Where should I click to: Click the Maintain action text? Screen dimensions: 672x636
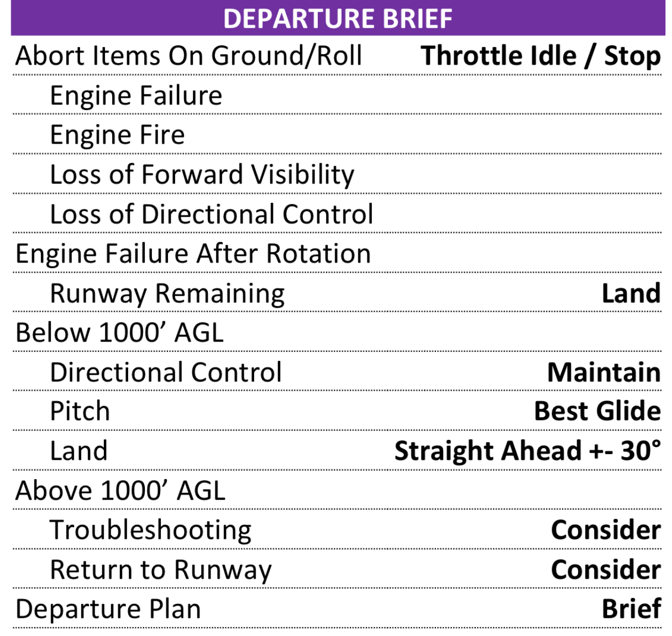(603, 372)
